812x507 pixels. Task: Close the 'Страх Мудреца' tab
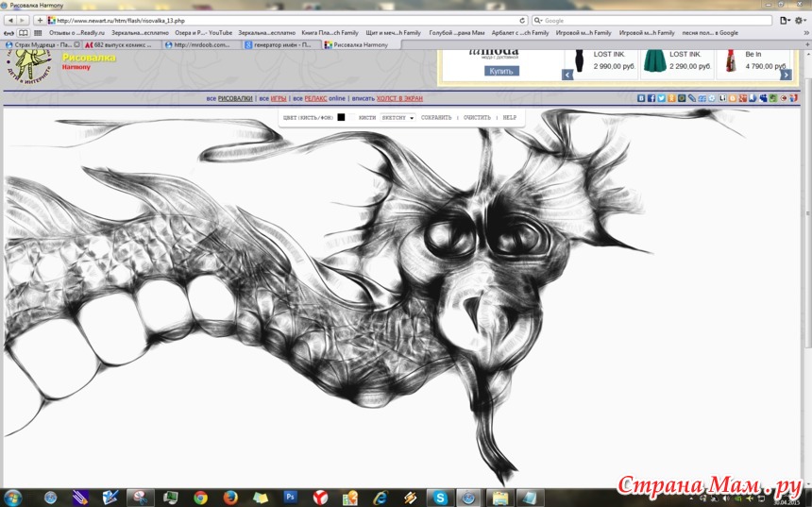(76, 45)
